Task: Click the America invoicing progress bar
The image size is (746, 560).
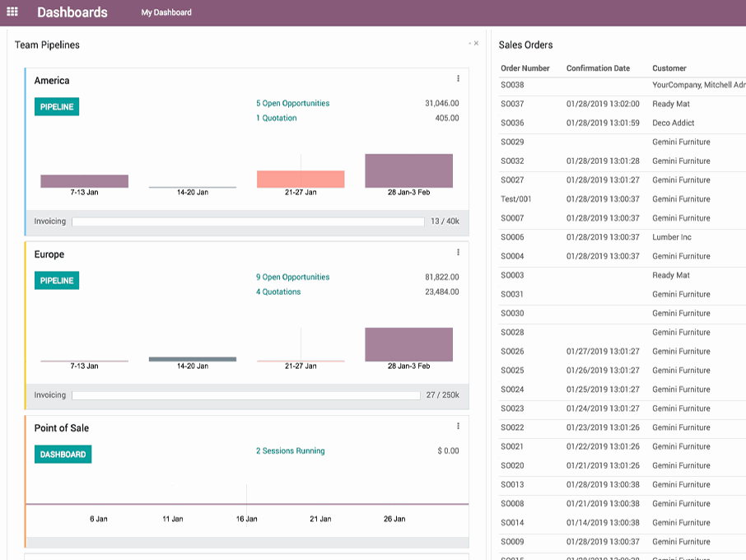Action: [x=248, y=222]
